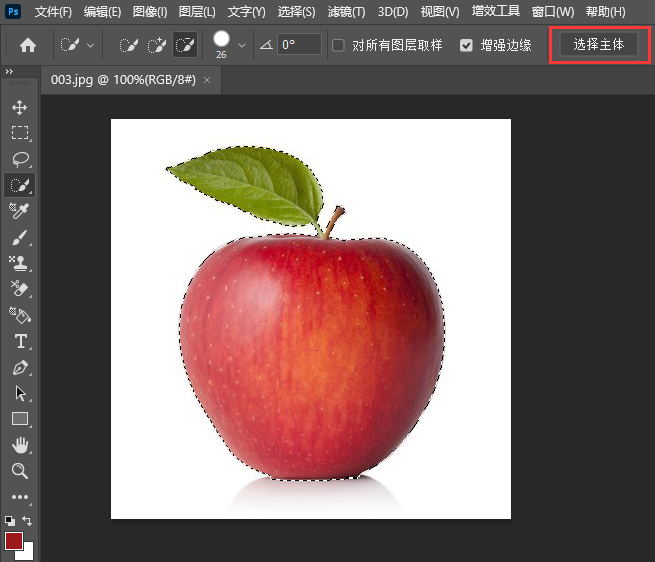Enable 对所有图层取样 checkbox
The image size is (655, 562).
[x=338, y=45]
